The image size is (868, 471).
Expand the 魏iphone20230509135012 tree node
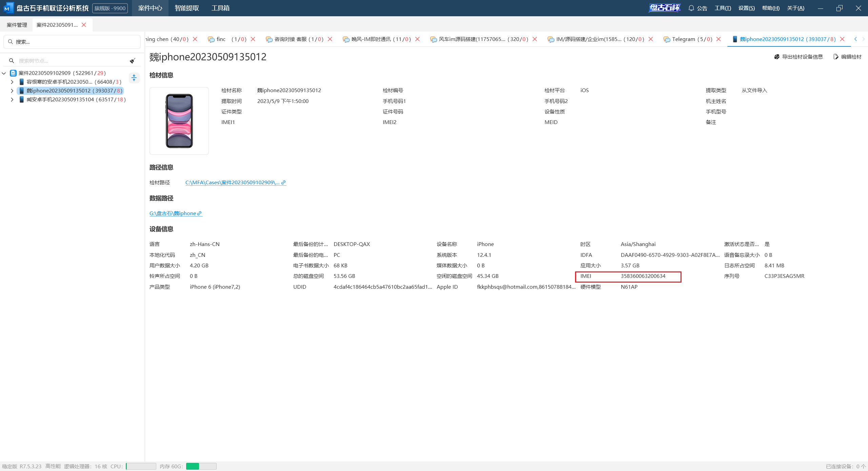(12, 91)
